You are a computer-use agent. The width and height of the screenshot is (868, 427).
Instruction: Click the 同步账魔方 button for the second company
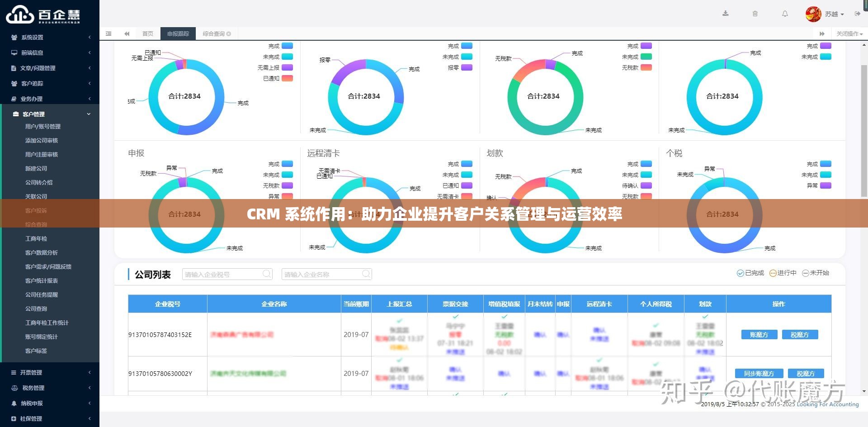(x=759, y=373)
